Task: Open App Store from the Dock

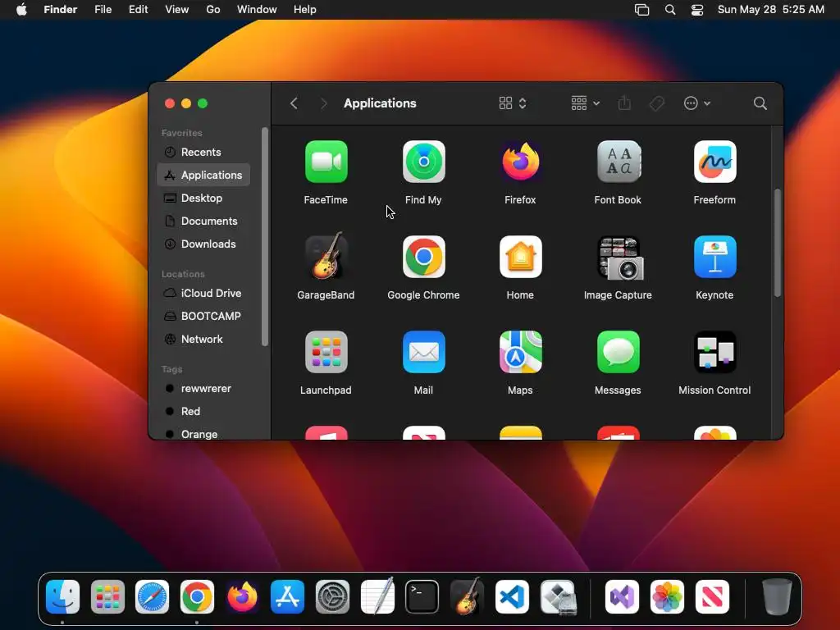Action: click(287, 597)
